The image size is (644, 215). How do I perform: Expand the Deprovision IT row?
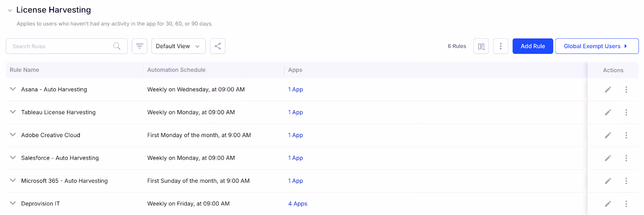point(13,203)
